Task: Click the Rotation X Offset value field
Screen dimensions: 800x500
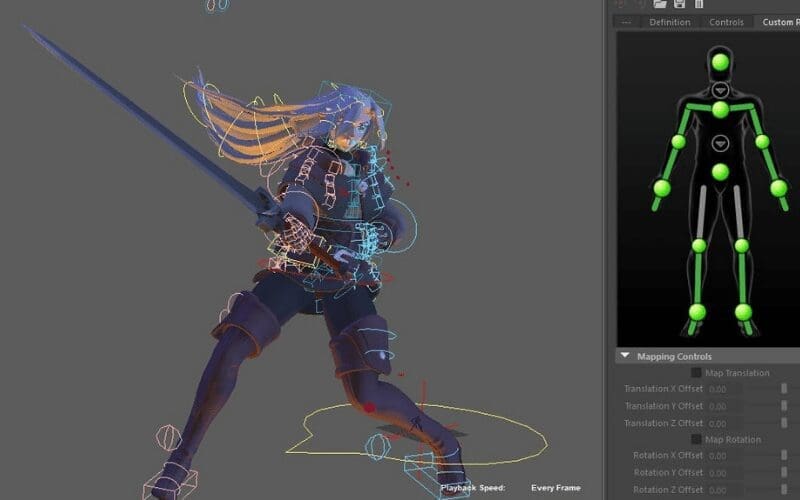Action: 724,456
